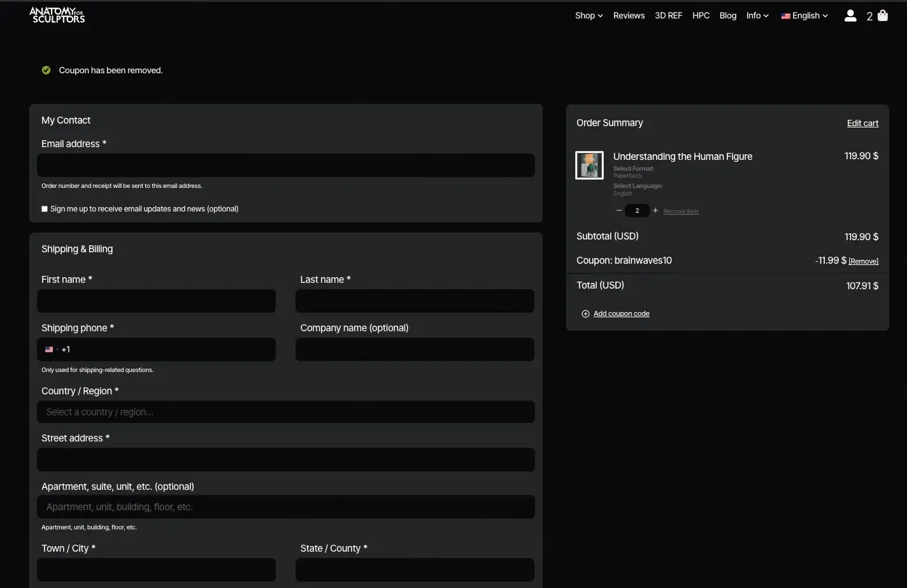Image resolution: width=907 pixels, height=588 pixels.
Task: Expand the Shop dropdown menu
Action: pos(589,15)
